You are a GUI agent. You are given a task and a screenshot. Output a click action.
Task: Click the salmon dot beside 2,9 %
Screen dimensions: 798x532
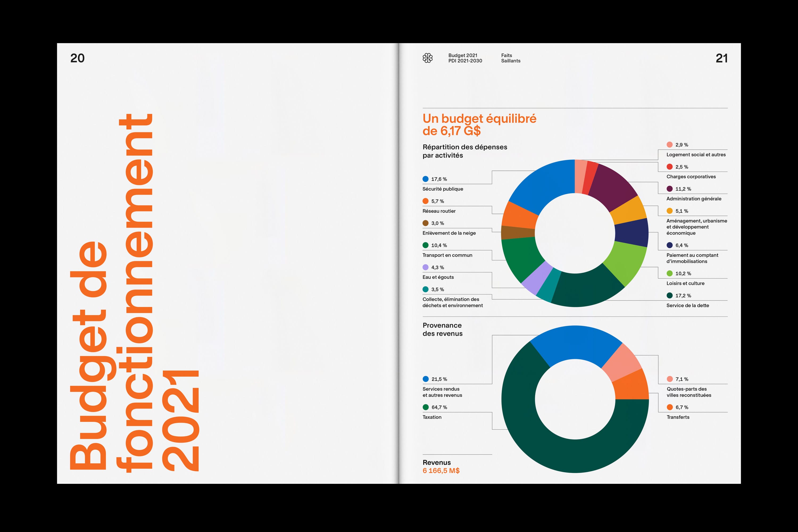(670, 144)
